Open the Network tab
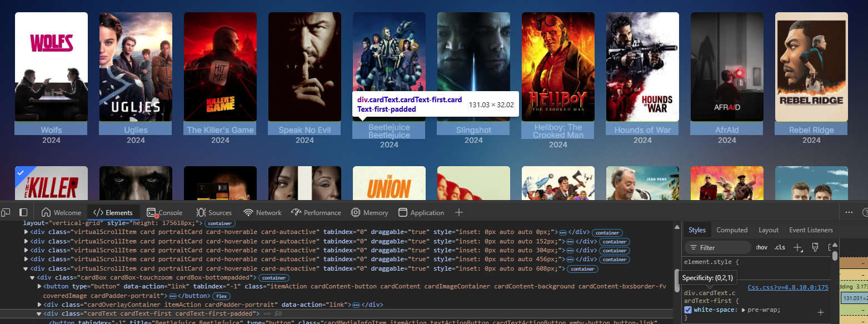868x324 pixels. coord(262,212)
